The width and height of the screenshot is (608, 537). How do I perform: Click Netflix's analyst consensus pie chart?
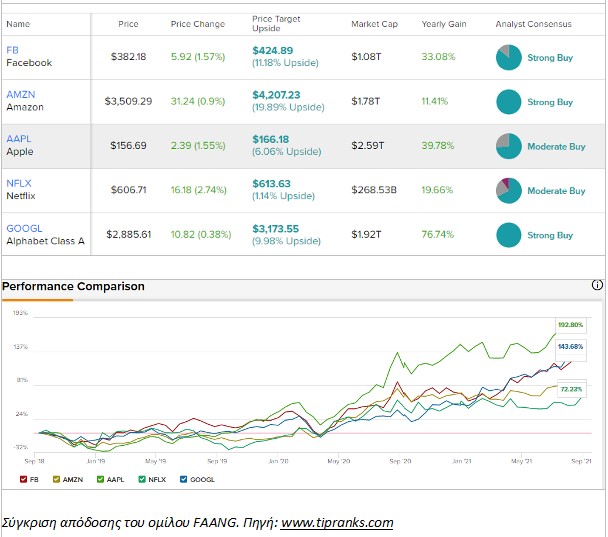[508, 191]
